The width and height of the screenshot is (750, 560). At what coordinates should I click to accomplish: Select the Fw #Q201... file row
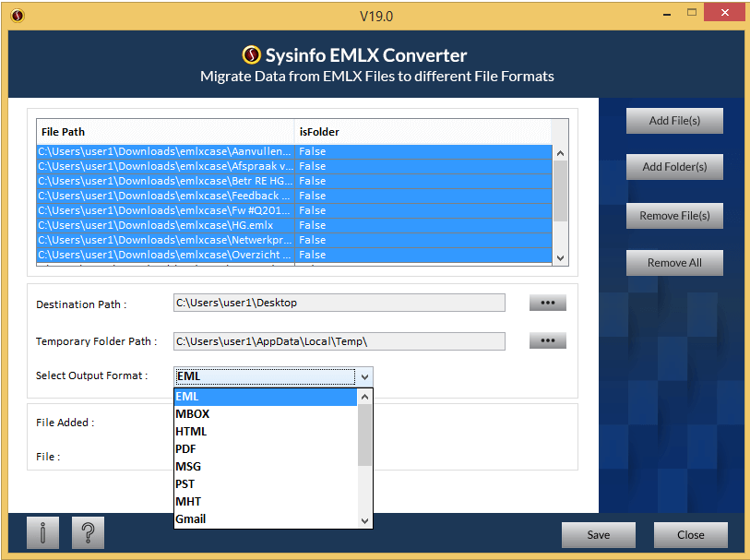294,211
